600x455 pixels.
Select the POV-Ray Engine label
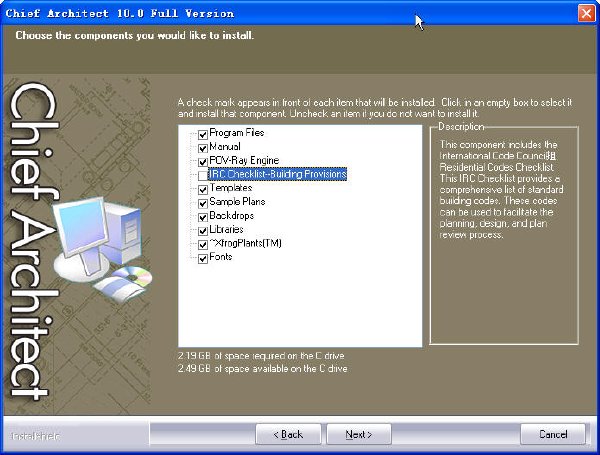(x=244, y=160)
